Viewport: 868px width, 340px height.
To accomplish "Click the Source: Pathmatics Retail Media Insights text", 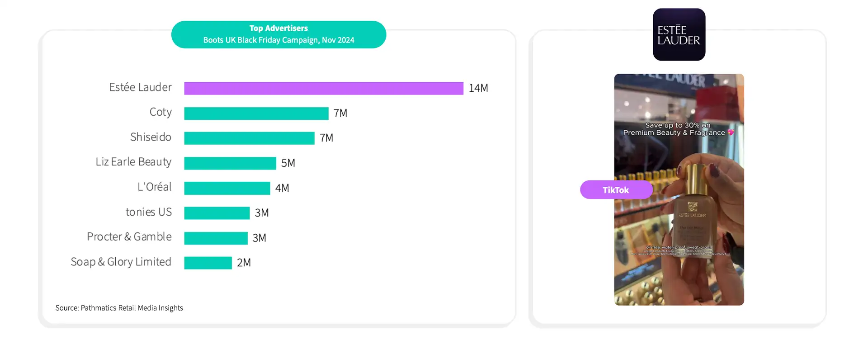I will tap(119, 308).
